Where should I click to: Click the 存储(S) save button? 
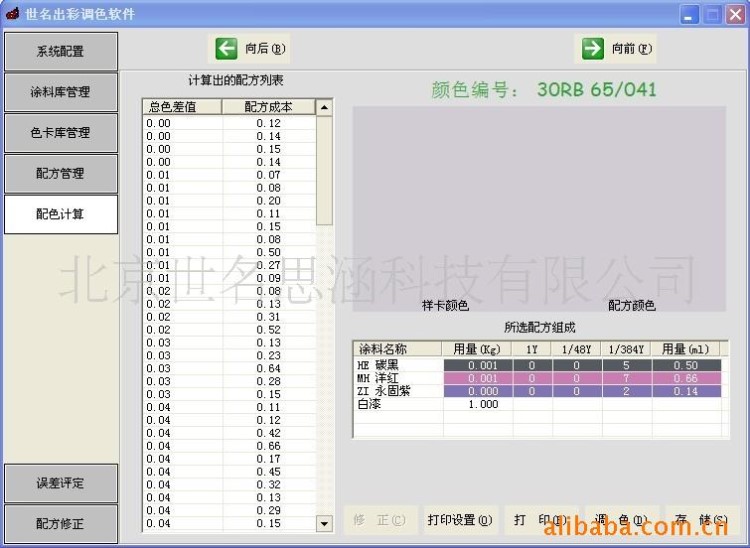702,520
